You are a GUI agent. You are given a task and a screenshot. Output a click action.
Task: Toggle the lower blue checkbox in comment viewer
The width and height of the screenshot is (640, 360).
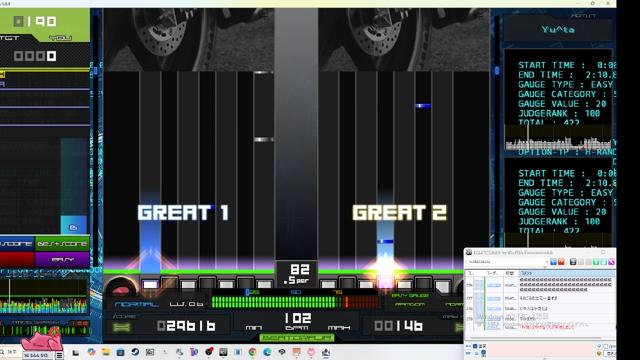coord(484,353)
